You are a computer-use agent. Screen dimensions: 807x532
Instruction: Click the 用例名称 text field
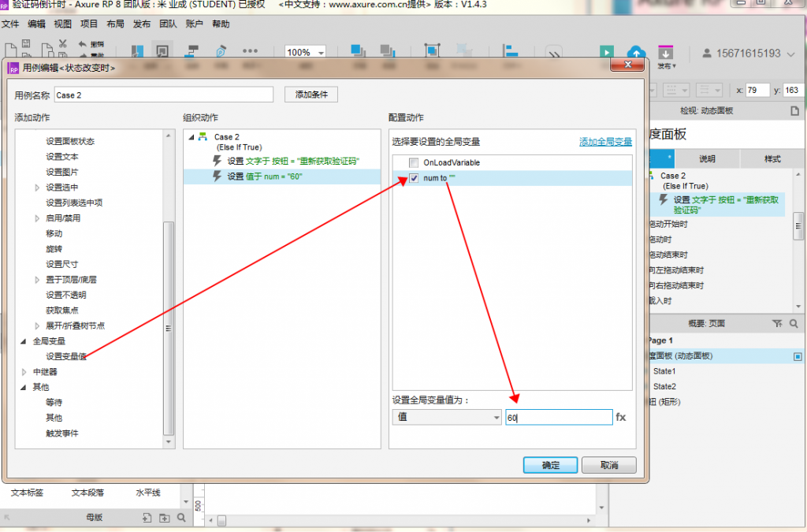coord(163,95)
